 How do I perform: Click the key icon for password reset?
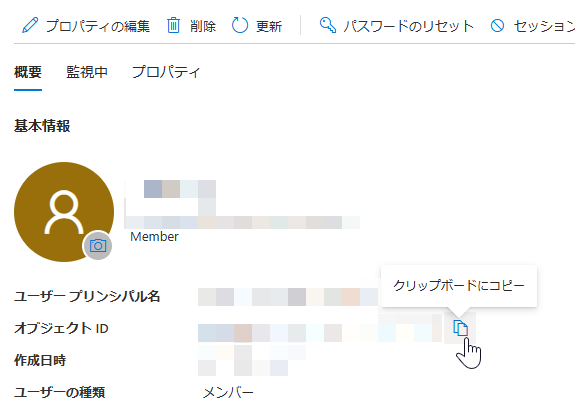click(x=327, y=25)
